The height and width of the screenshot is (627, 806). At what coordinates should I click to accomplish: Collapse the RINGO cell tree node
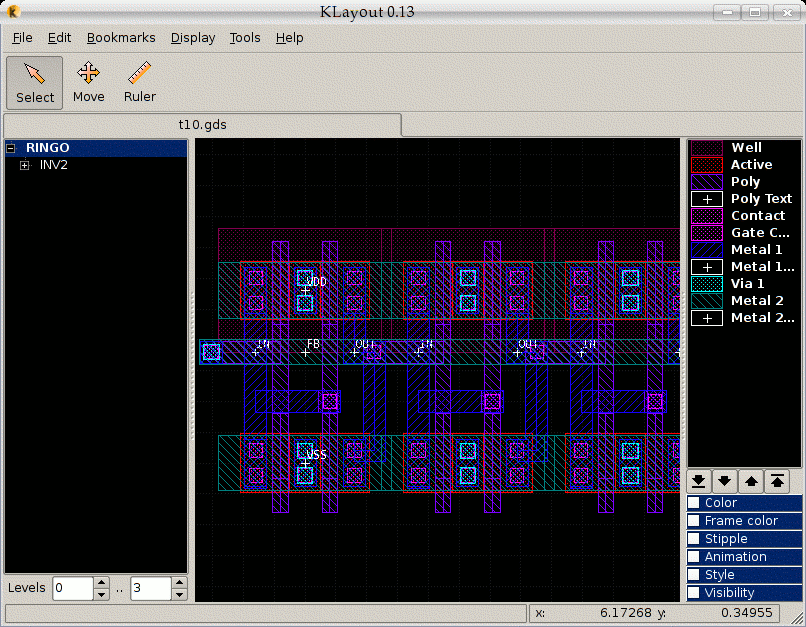point(11,148)
